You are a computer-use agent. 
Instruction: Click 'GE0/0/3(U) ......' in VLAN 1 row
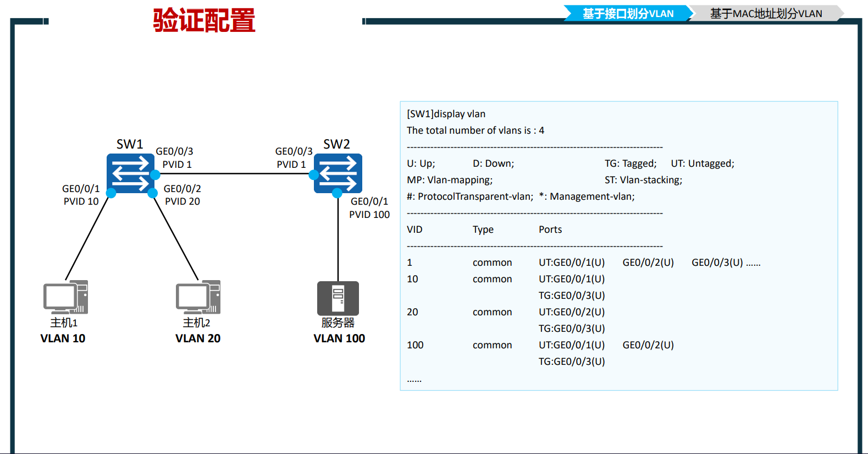[726, 262]
